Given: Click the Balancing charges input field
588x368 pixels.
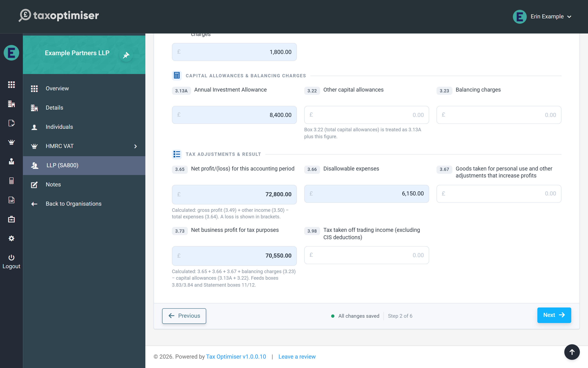Looking at the screenshot, I should tap(499, 115).
